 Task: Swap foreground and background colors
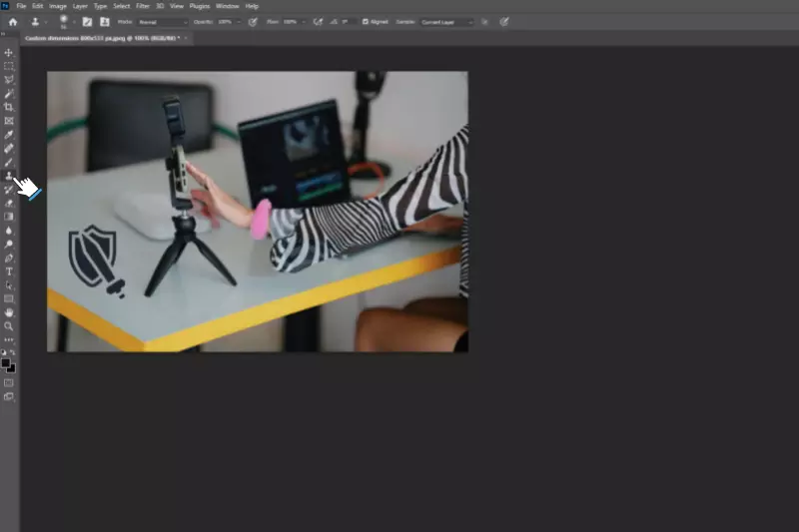pyautogui.click(x=13, y=352)
